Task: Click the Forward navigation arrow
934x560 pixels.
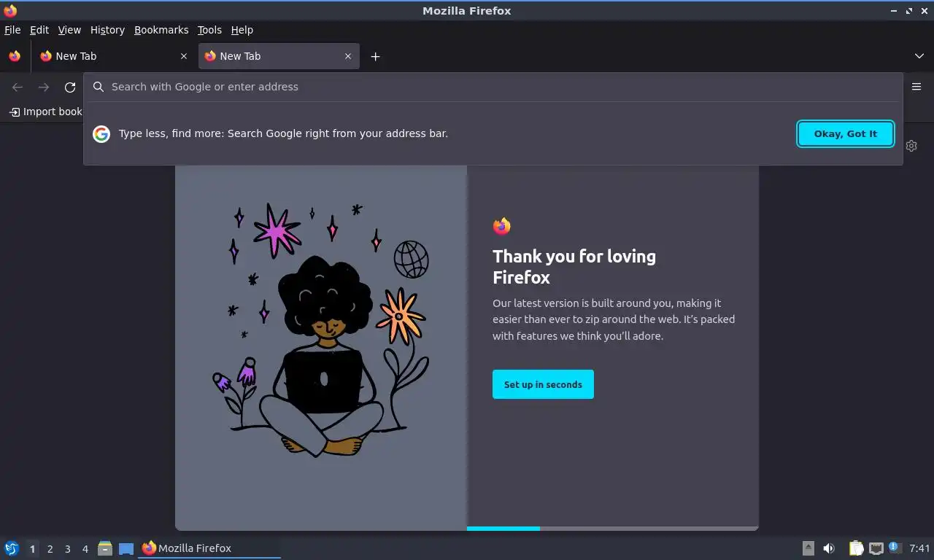Action: pyautogui.click(x=44, y=87)
